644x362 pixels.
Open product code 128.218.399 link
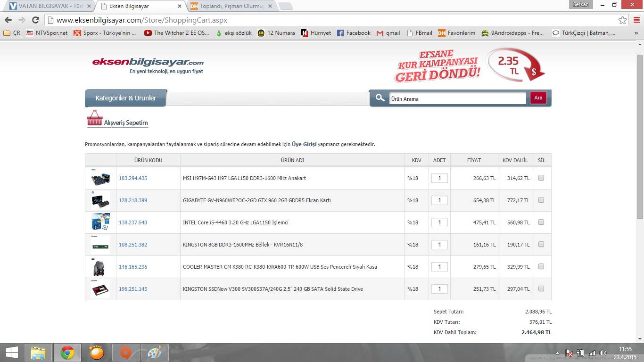pyautogui.click(x=133, y=200)
